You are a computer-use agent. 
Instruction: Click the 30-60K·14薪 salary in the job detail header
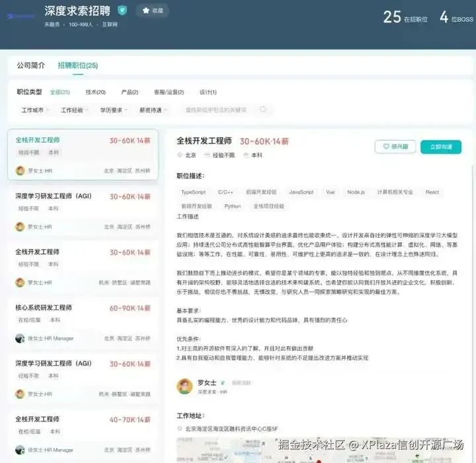tap(264, 141)
